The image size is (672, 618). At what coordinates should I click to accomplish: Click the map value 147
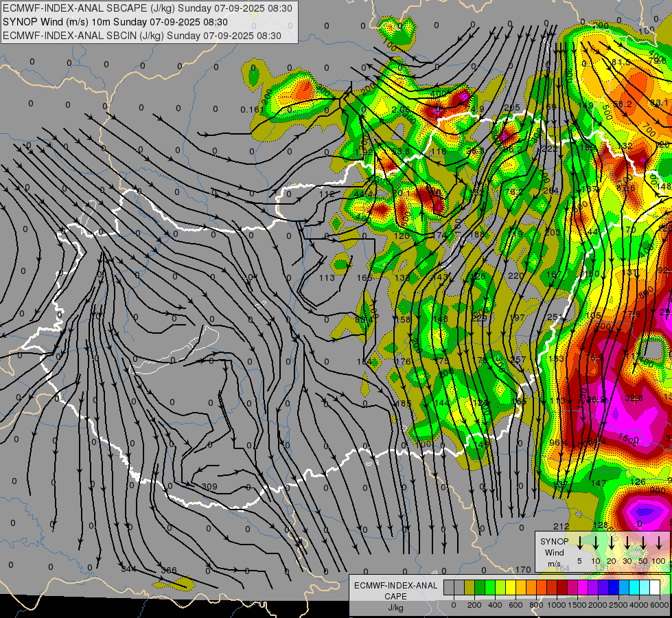(599, 483)
